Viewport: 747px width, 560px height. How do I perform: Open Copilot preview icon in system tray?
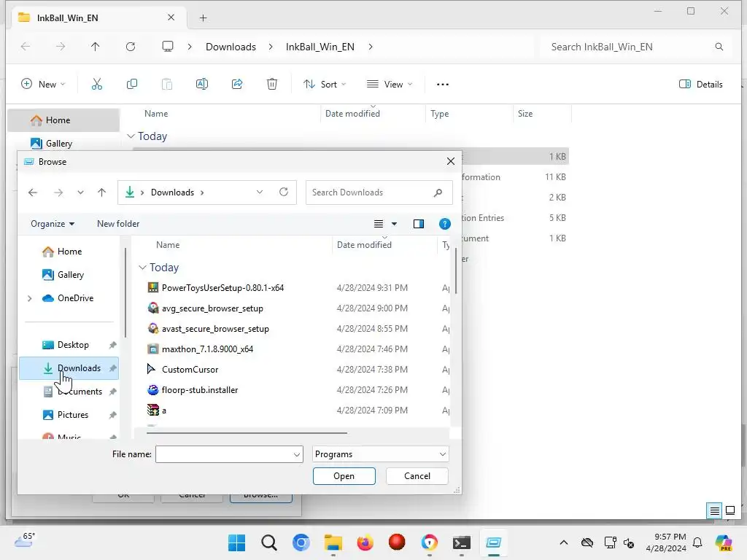tap(724, 542)
